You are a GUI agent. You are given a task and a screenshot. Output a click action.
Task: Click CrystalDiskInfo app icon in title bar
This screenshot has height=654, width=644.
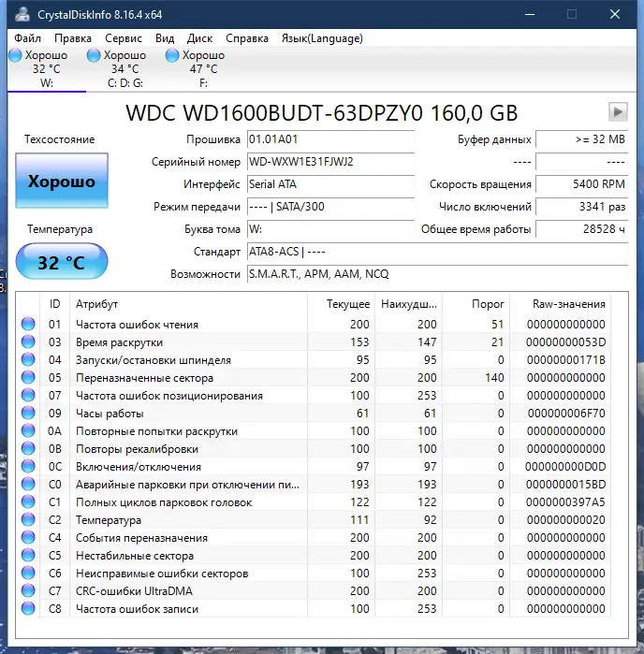point(22,15)
